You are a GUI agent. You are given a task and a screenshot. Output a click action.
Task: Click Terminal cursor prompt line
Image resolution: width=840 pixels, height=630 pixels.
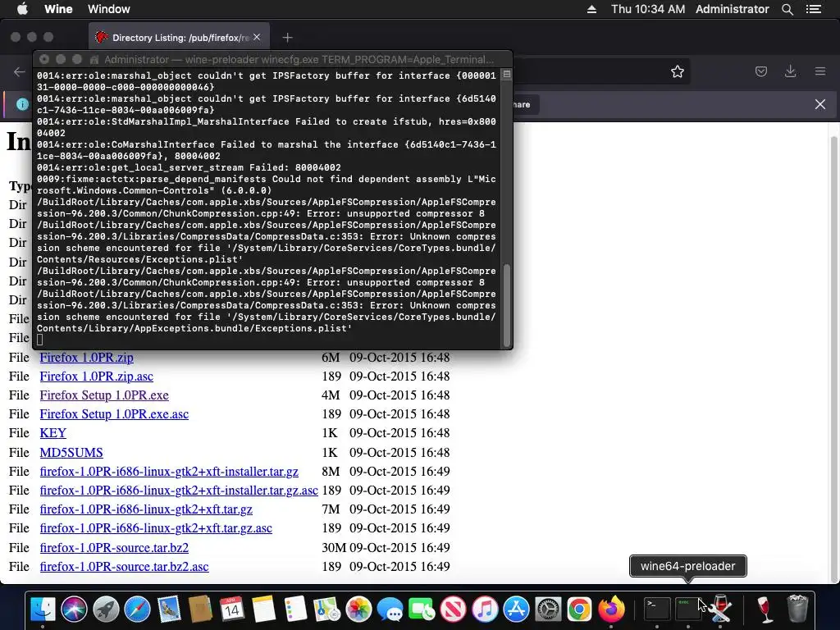(39, 340)
